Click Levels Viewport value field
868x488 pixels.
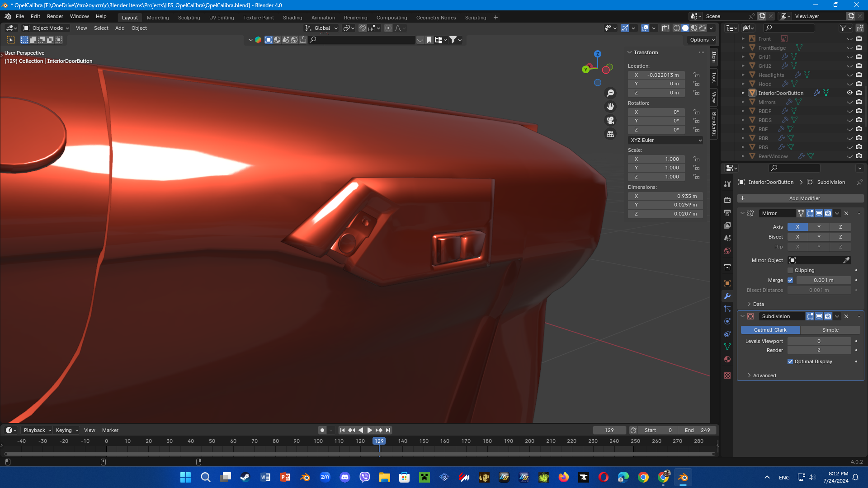819,341
